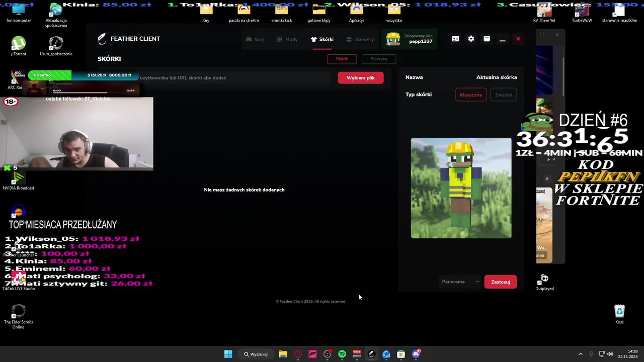Launch RV There Yet from the desktop

pos(544,14)
